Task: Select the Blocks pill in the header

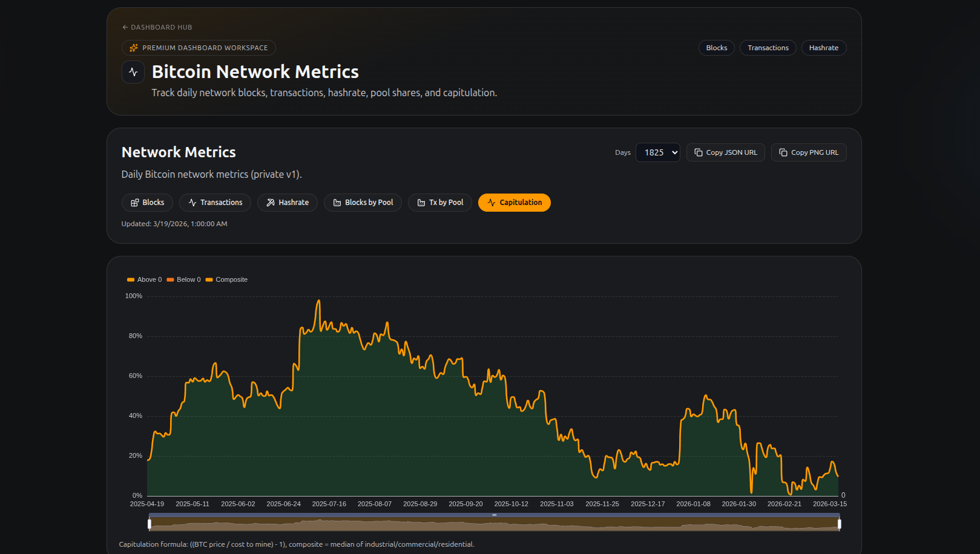Action: 716,47
